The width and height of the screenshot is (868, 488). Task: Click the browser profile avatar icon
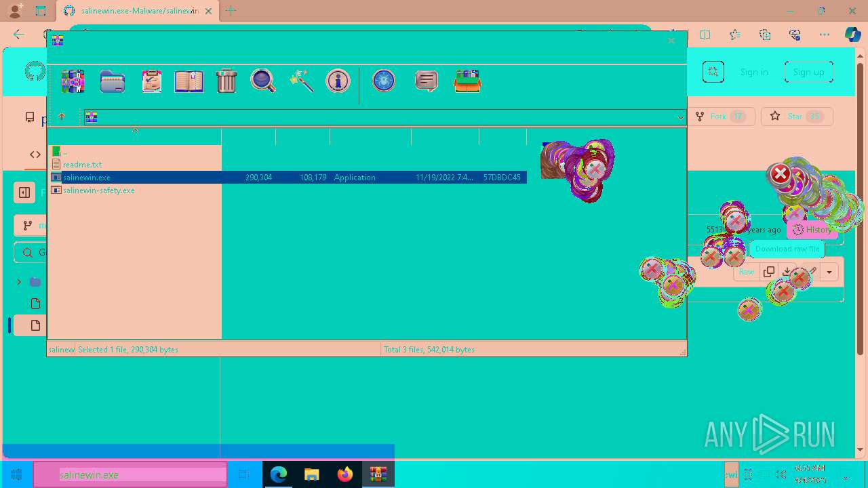(14, 11)
